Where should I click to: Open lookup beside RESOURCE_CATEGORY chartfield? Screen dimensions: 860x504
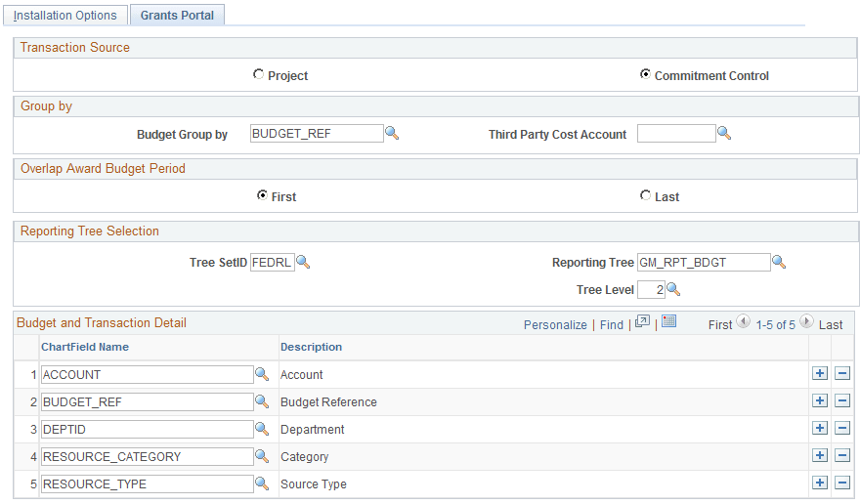262,456
